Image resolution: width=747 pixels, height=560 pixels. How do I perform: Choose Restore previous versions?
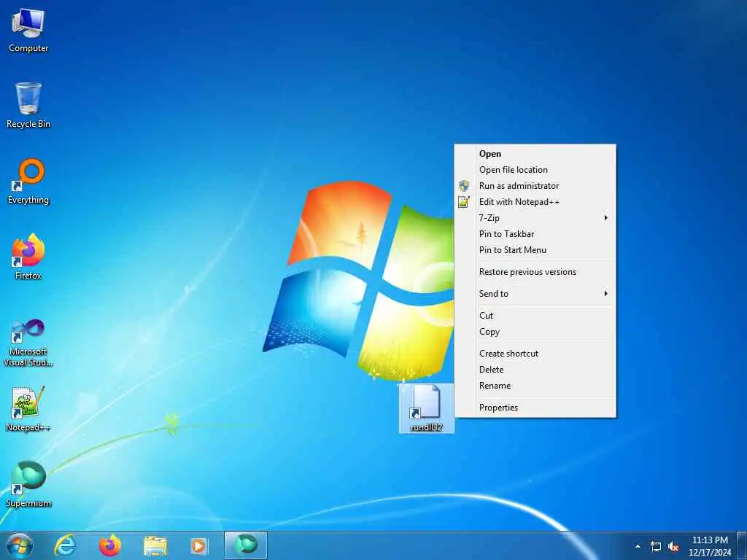point(535,272)
